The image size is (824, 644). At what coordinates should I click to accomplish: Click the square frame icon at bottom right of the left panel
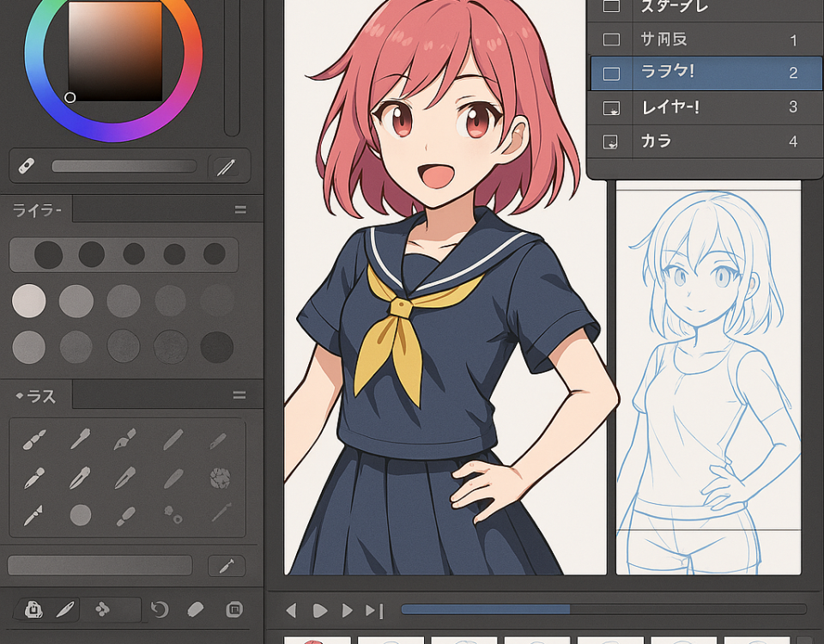click(x=233, y=610)
